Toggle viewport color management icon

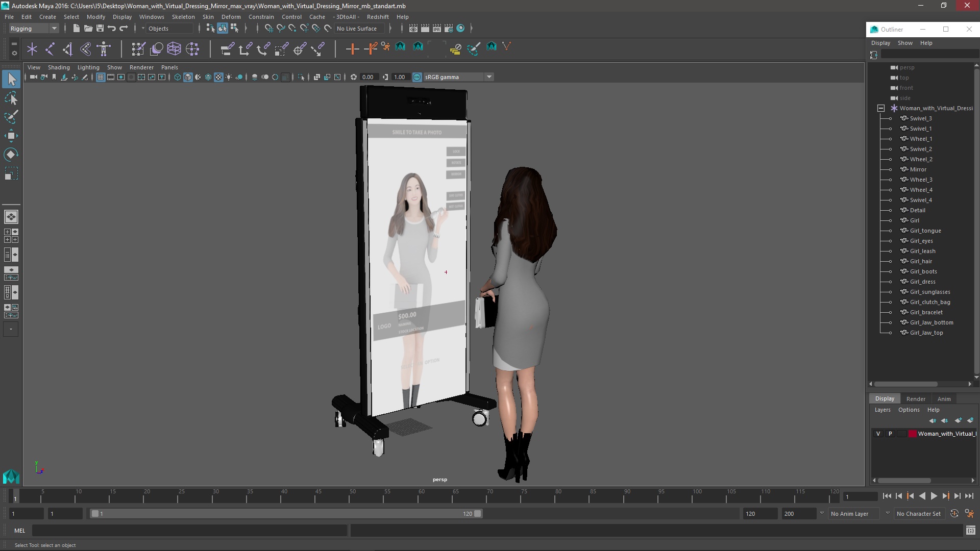click(x=417, y=77)
